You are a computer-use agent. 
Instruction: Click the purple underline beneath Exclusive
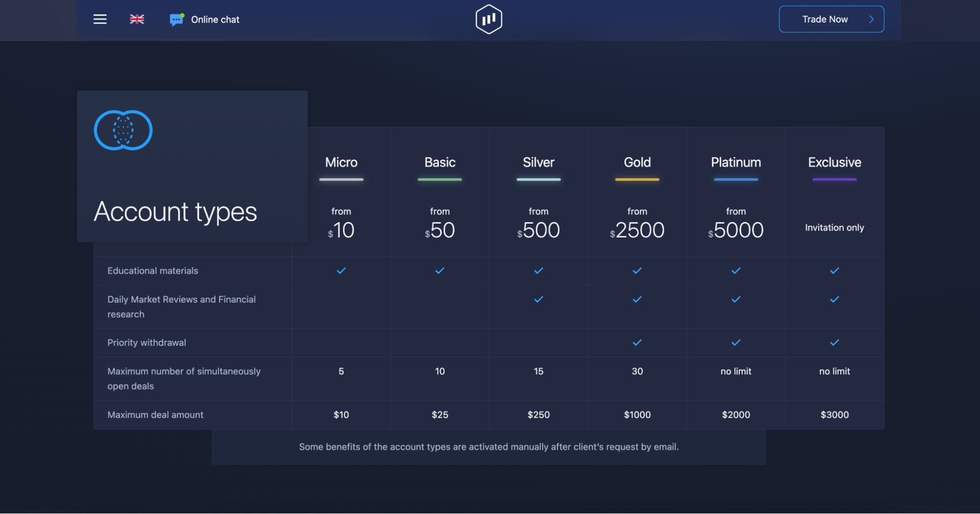click(834, 180)
